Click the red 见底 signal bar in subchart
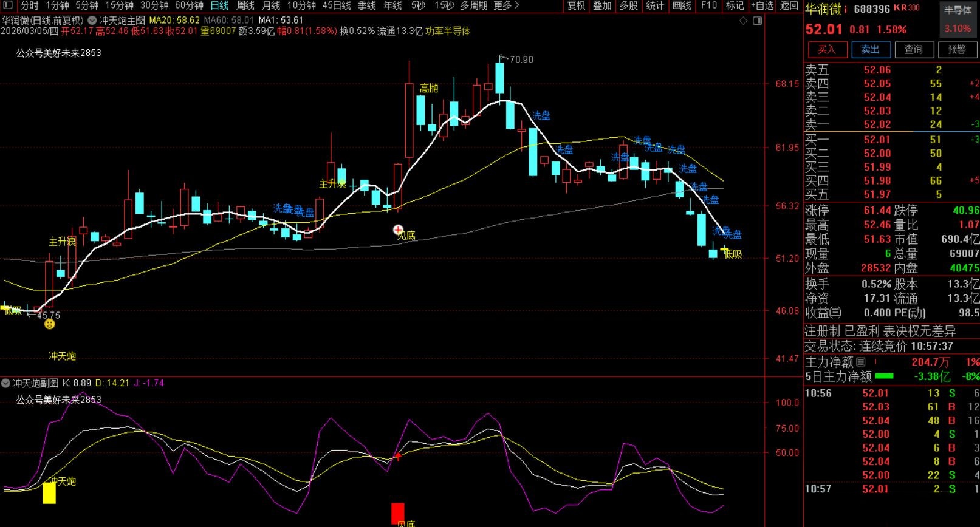This screenshot has width=980, height=527. pos(397,512)
